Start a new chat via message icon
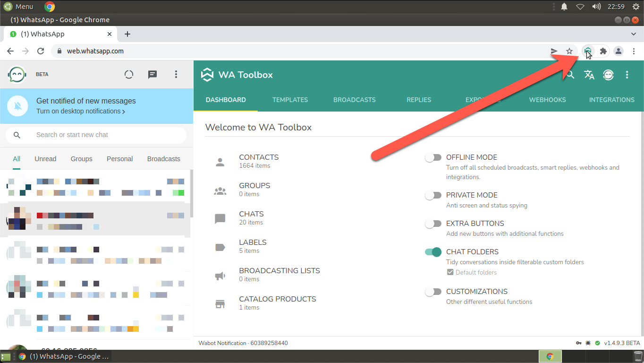The height and width of the screenshot is (363, 644). [153, 74]
